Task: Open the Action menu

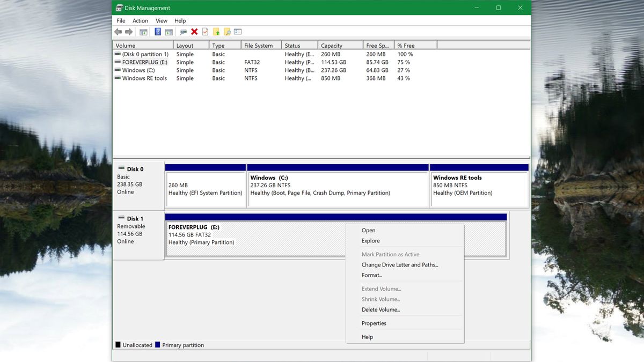Action: click(140, 20)
